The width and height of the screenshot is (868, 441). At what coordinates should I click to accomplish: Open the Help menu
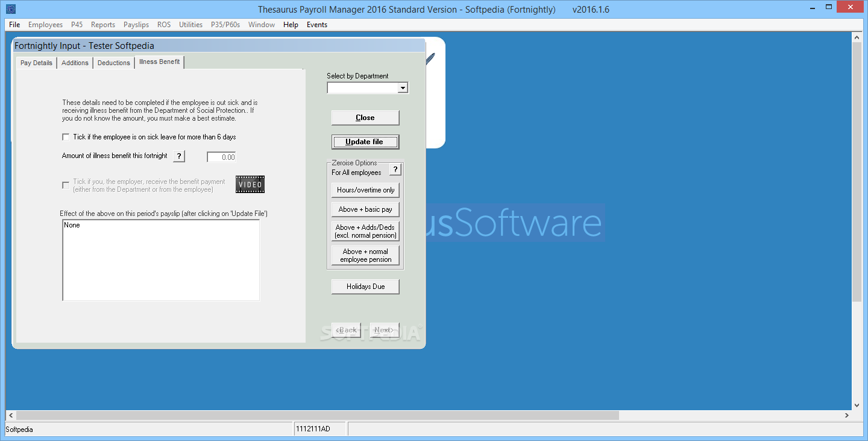pyautogui.click(x=291, y=25)
